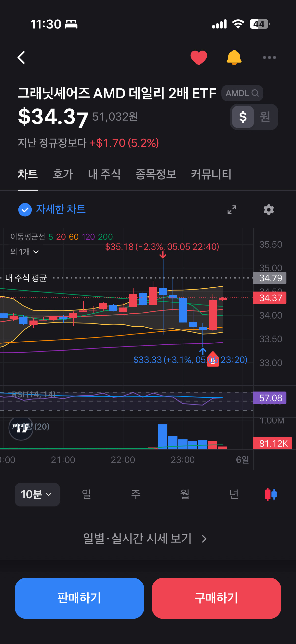The width and height of the screenshot is (296, 644).
Task: Tap the 23:00 time axis label
Action: 183,460
